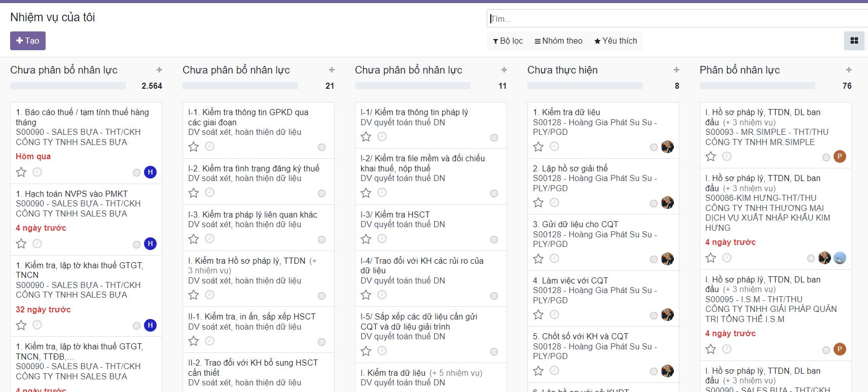Add a card in the 'Phân bổ nhân lực' column

[849, 70]
